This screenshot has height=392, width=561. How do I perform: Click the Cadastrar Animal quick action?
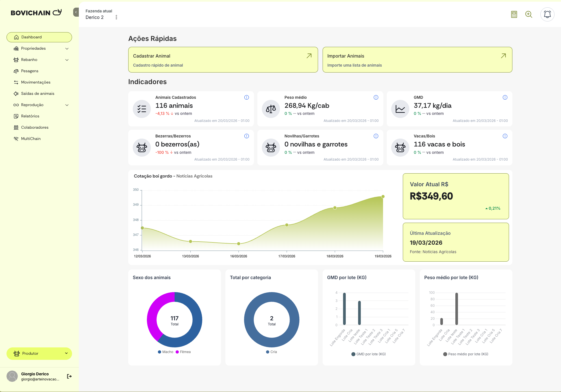click(223, 60)
